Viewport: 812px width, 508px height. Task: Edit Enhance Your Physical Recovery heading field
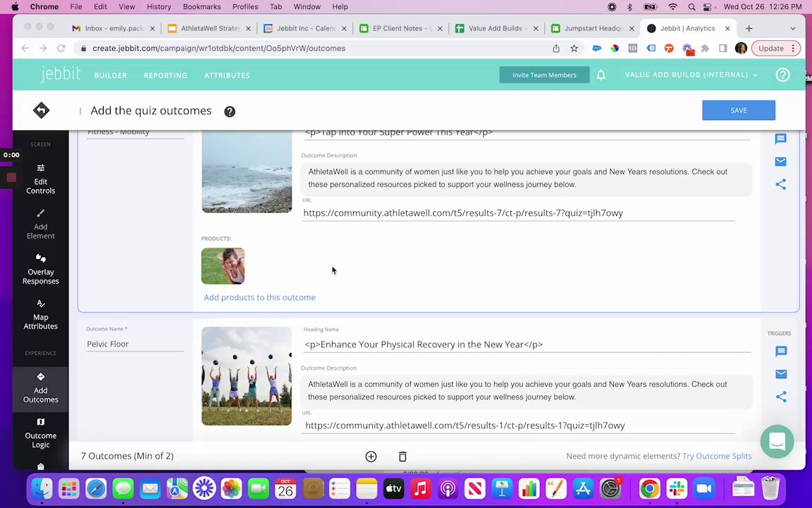coord(527,345)
